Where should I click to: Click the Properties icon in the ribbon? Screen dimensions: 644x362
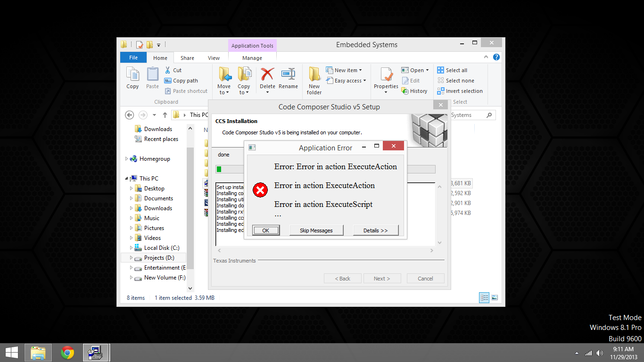[x=386, y=74]
